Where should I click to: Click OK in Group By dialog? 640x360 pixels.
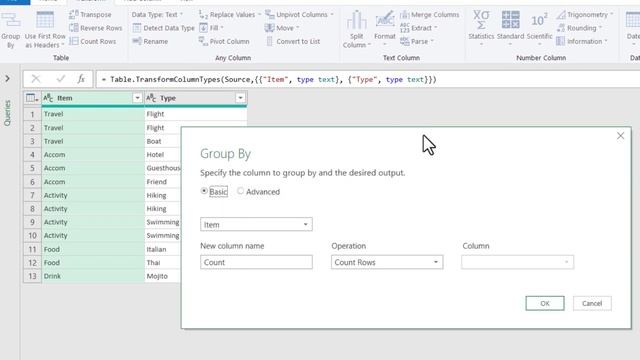tap(545, 303)
